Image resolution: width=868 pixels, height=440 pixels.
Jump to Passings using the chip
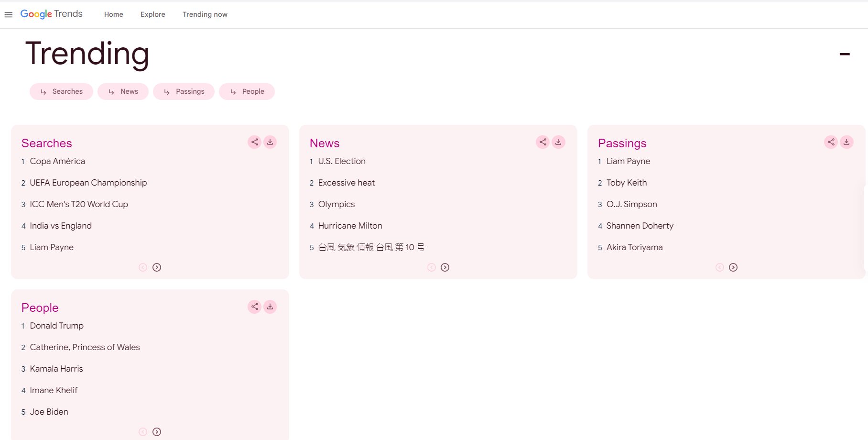(x=184, y=91)
